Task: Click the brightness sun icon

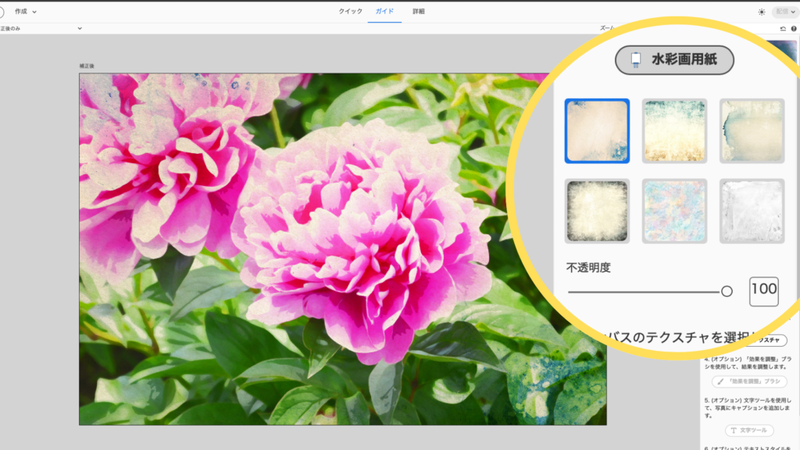Action: [x=761, y=12]
